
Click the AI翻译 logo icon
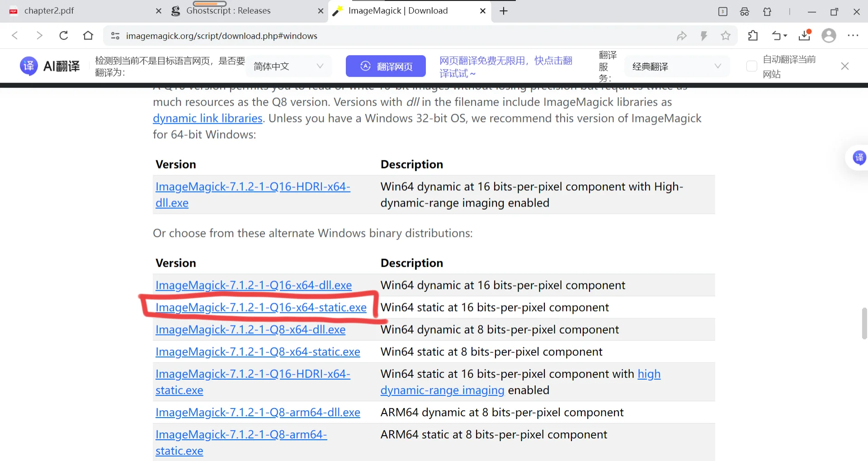pos(28,66)
